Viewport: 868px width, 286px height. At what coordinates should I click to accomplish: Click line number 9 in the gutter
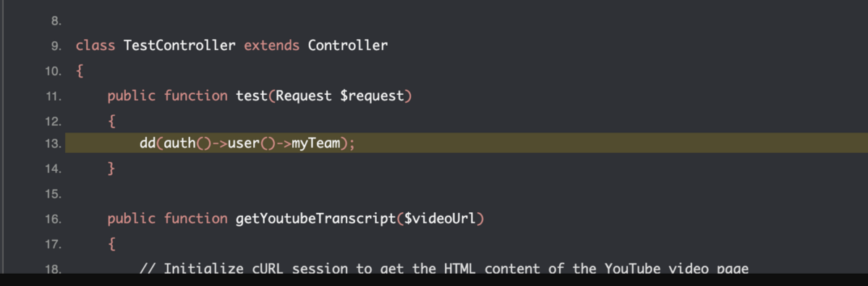tap(55, 46)
